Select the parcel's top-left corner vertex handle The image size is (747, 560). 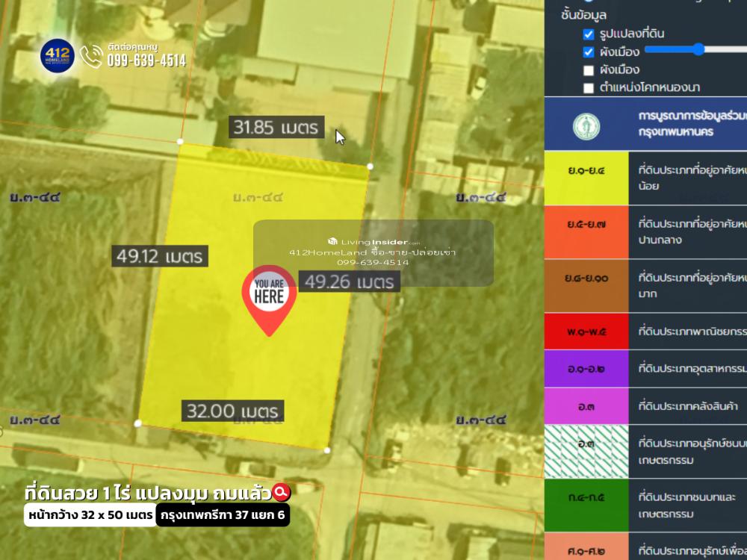(x=180, y=141)
